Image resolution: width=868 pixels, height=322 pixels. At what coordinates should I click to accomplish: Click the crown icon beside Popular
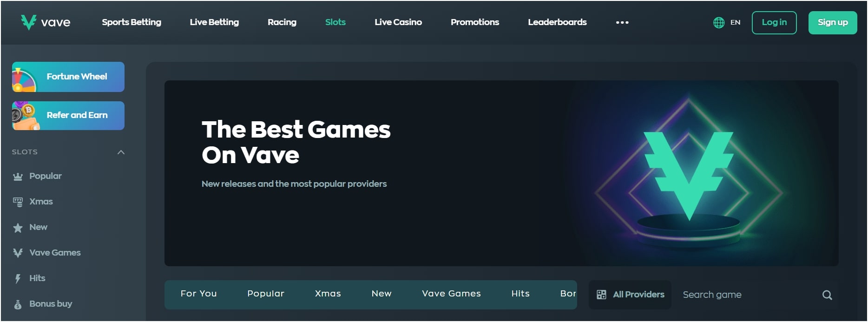pos(18,177)
